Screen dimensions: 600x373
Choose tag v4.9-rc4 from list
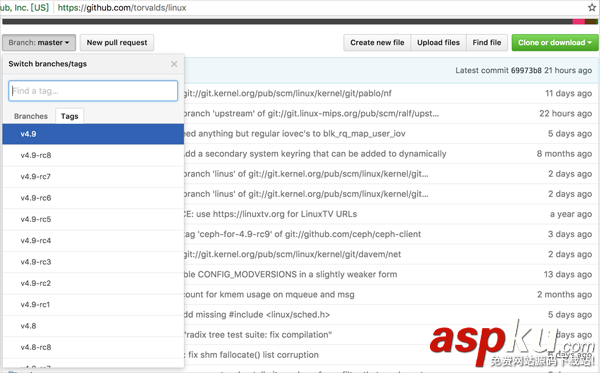click(x=93, y=241)
